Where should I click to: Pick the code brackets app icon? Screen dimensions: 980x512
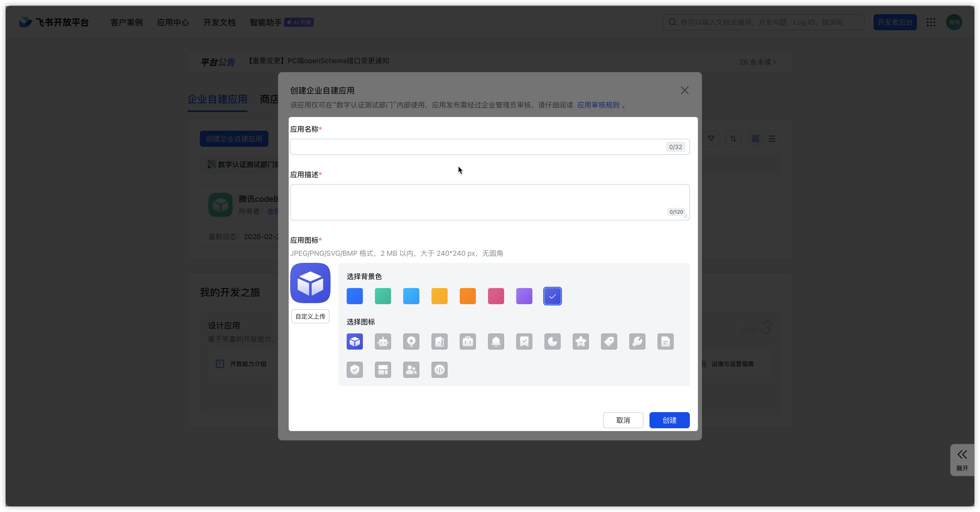coord(439,370)
